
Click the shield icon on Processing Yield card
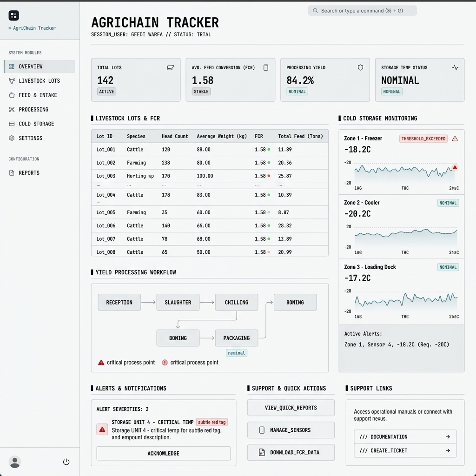coord(360,67)
